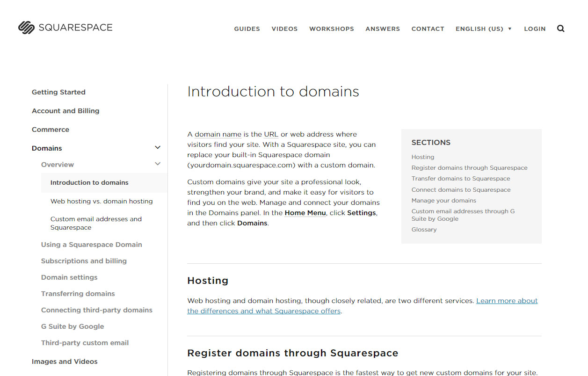Open Images and Videos sidebar category

[65, 362]
